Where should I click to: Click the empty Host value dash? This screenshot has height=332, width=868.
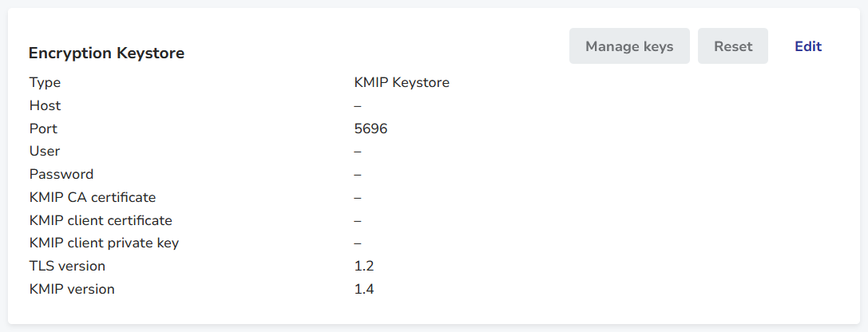pyautogui.click(x=358, y=105)
